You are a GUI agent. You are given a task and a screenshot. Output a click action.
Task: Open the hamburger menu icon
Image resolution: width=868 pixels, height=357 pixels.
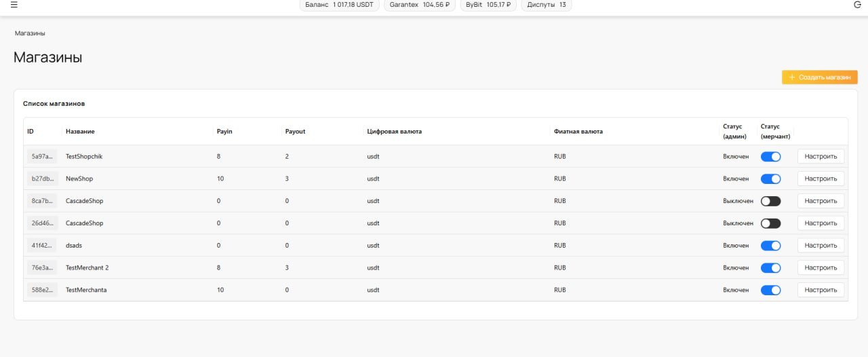point(14,4)
